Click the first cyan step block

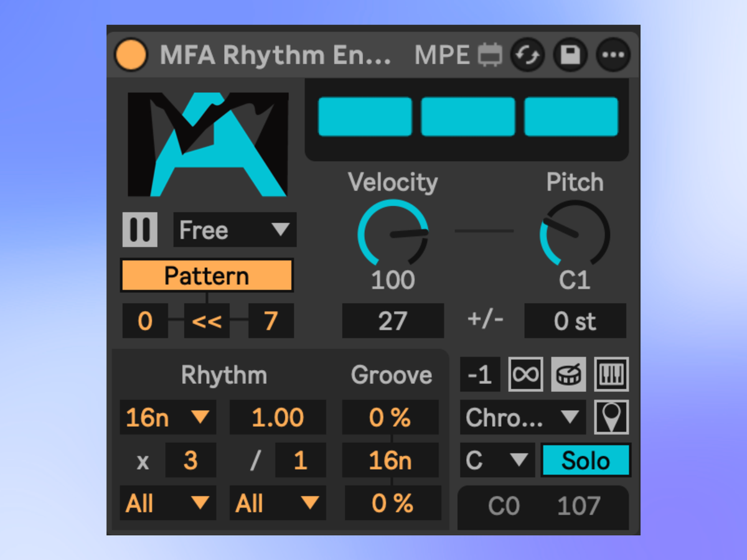pyautogui.click(x=365, y=116)
